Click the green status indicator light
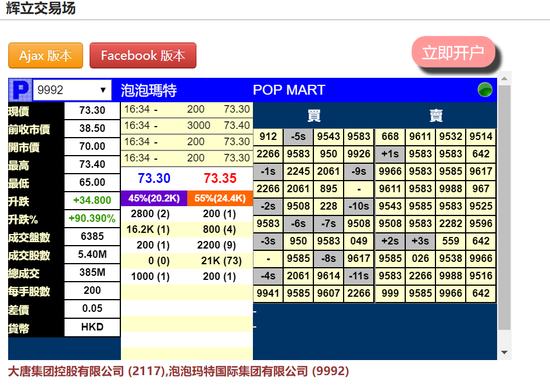The width and height of the screenshot is (550, 392). 485,90
